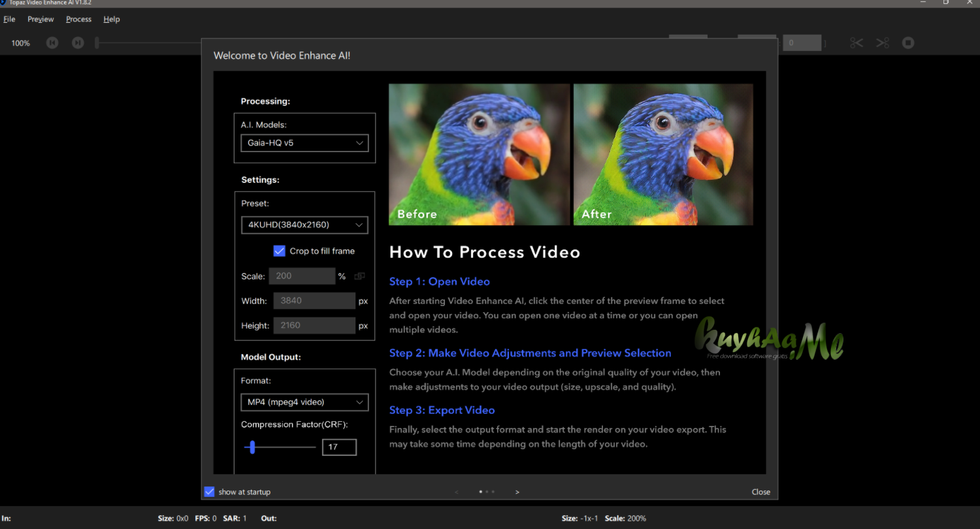This screenshot has height=529, width=980.
Task: Click the timeline seek slider handle
Action: point(97,43)
